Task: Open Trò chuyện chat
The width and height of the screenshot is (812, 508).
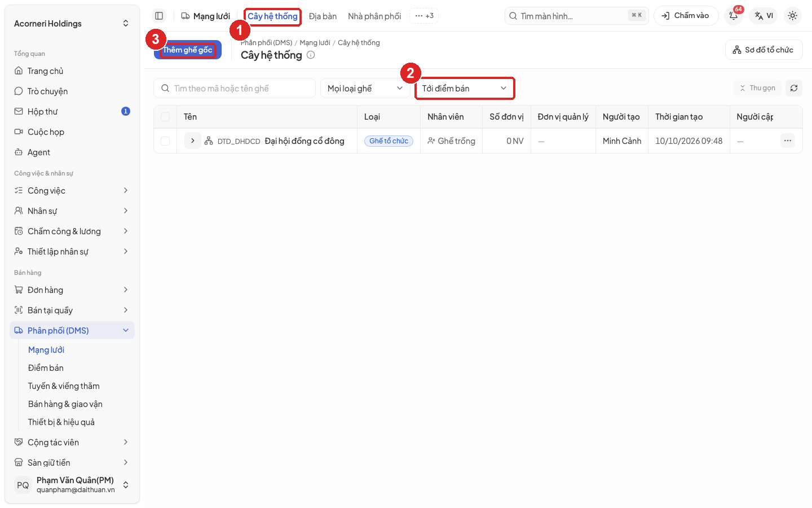Action: coord(72,91)
